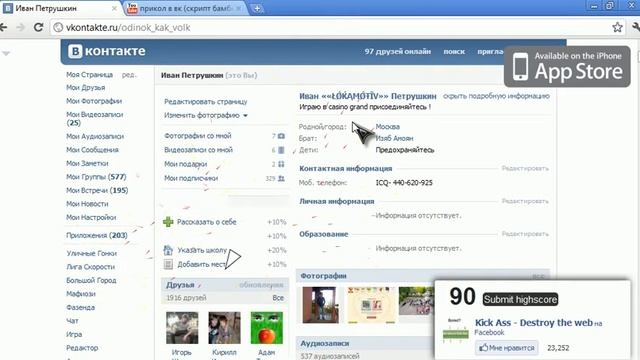Viewport: 640px width, 360px height.
Task: Open Адам's friend avatar with apple
Action: (267, 328)
